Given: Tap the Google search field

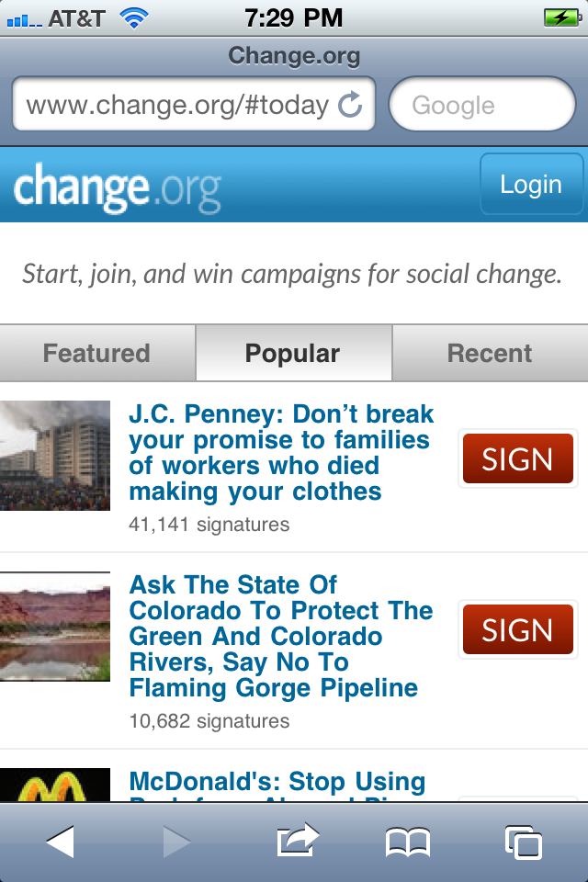Looking at the screenshot, I should pyautogui.click(x=482, y=106).
